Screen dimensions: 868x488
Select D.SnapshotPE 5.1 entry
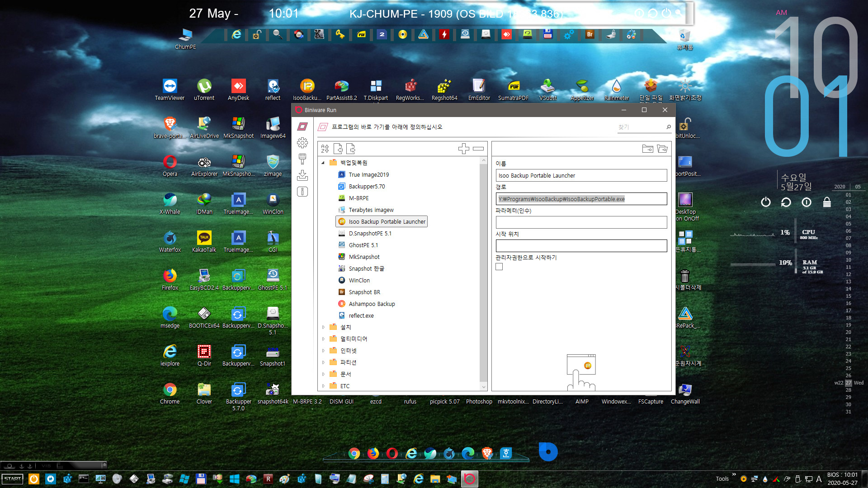point(365,234)
